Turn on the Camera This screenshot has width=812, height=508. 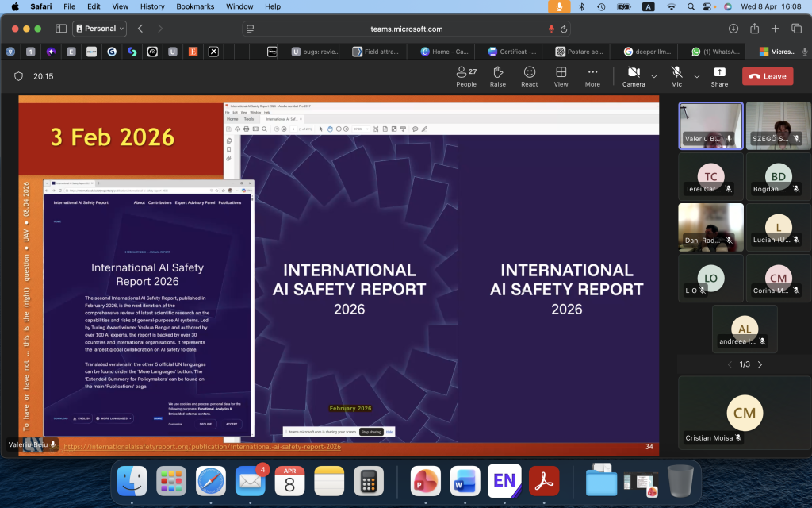pyautogui.click(x=634, y=77)
